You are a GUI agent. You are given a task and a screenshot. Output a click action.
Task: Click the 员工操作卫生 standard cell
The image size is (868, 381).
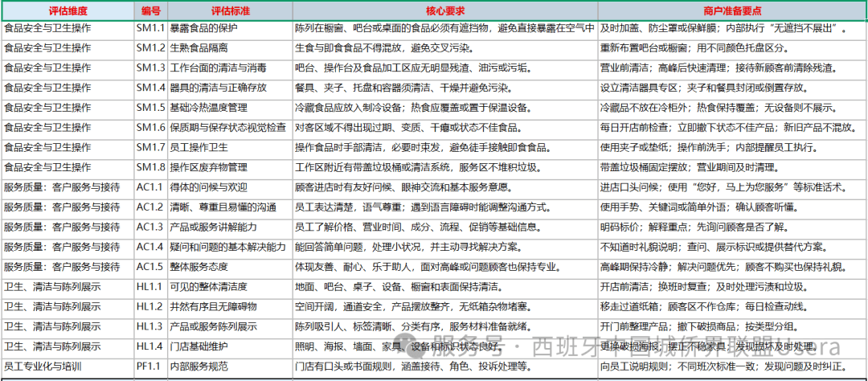[231, 147]
